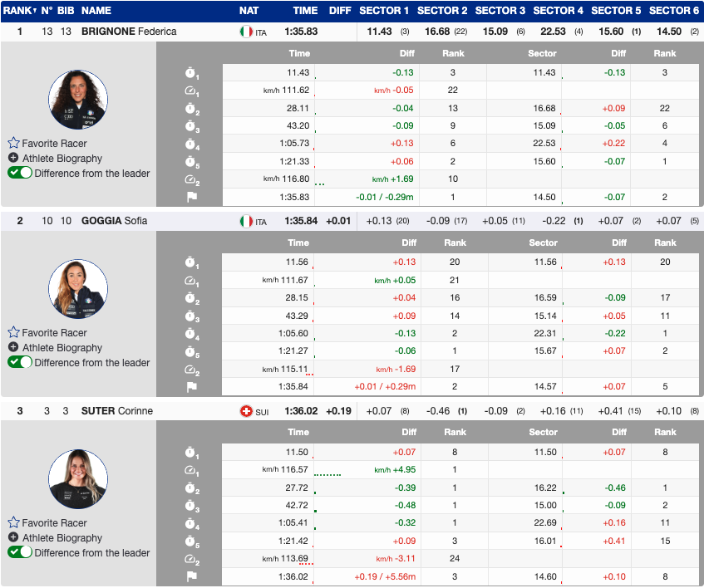Click the Italian flag in Brignone's row
This screenshot has height=588, width=709.
point(245,32)
